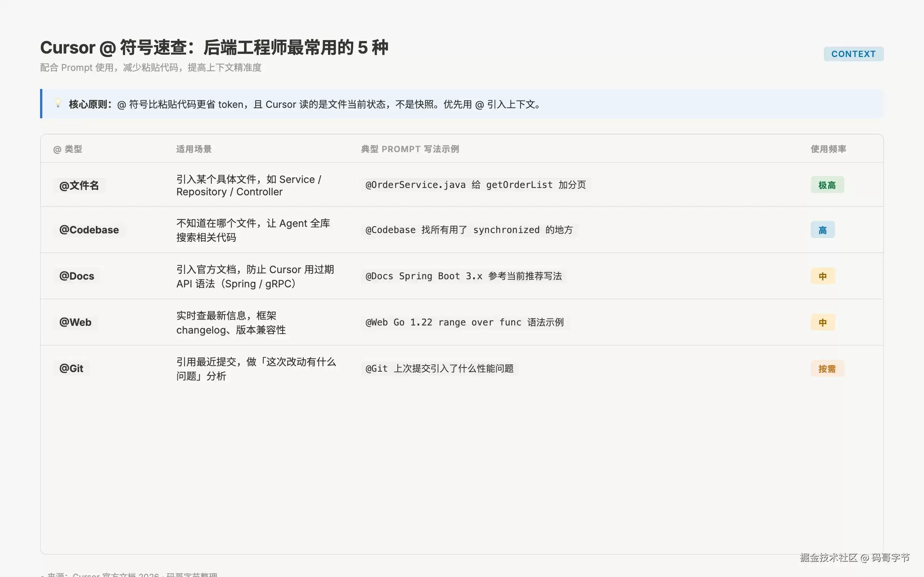Select the '@Web' tag
Image resolution: width=924 pixels, height=577 pixels.
coord(75,322)
